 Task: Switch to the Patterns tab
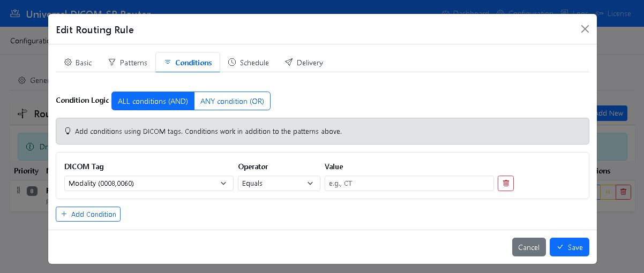coord(128,63)
